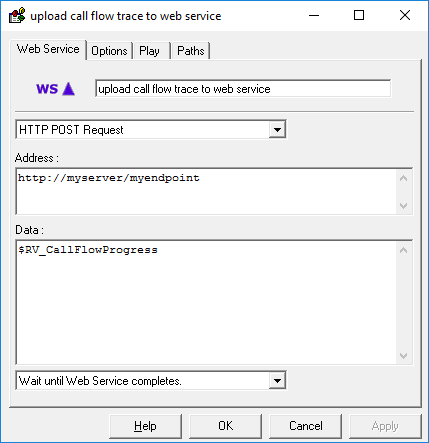Open the HTTP POST Request dropdown arrow
Image resolution: width=429 pixels, height=443 pixels.
coord(277,130)
